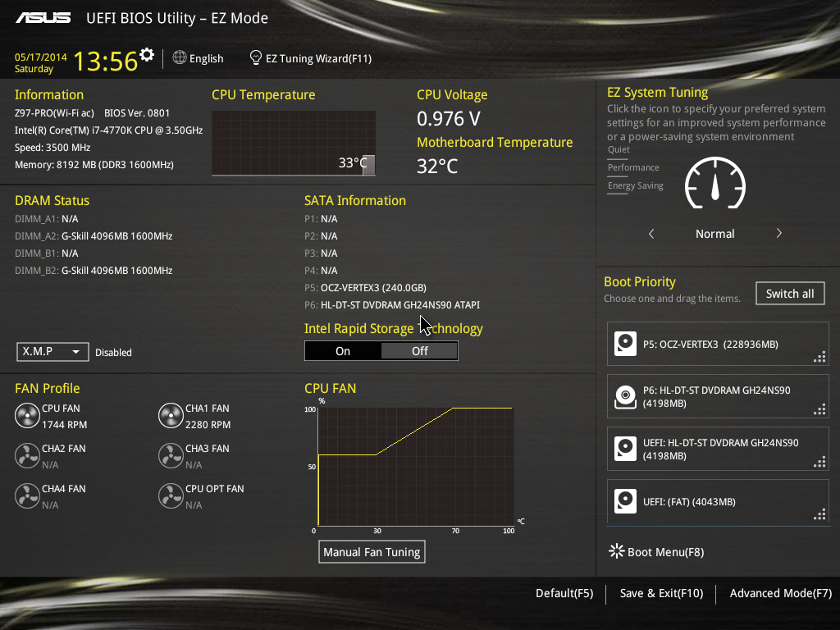Click the 13:56 clock time
The image size is (840, 630).
pyautogui.click(x=106, y=61)
